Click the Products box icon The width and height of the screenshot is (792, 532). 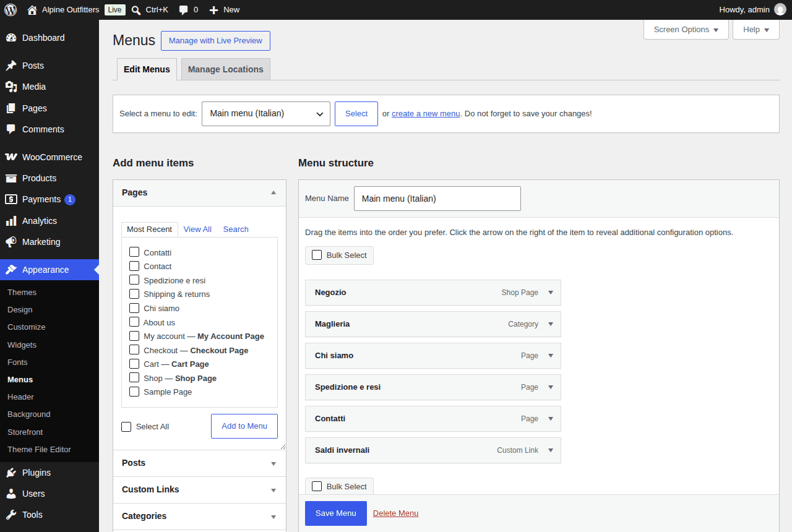tap(11, 178)
